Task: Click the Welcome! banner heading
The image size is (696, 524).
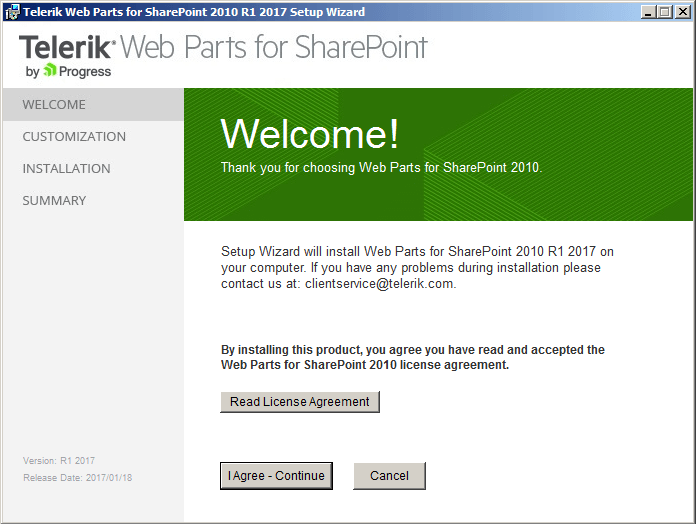Action: [x=310, y=134]
